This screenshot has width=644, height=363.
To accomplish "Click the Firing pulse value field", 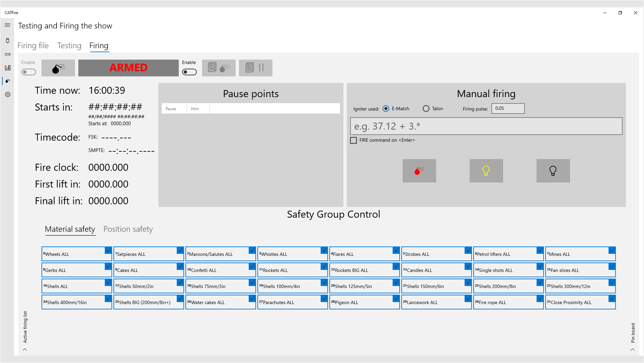I will click(x=507, y=108).
